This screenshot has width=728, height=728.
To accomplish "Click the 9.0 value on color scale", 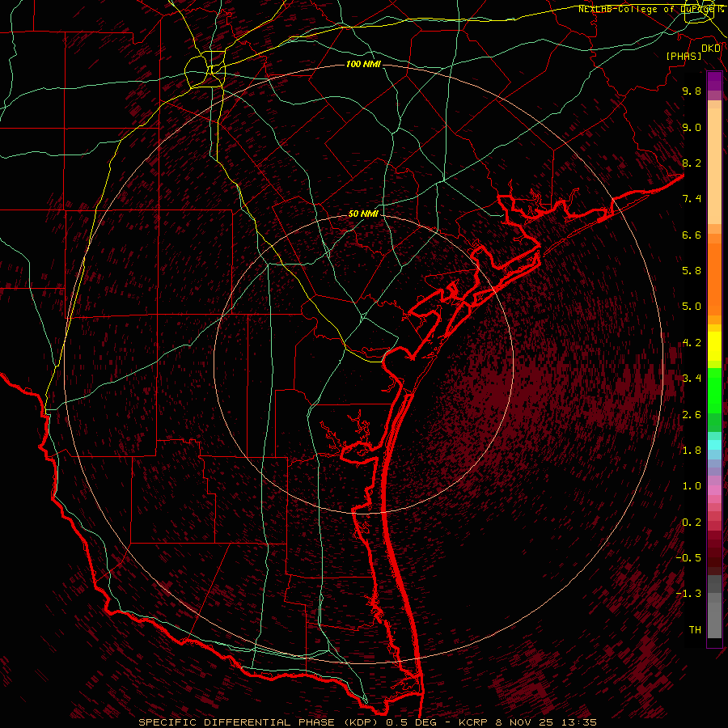I will 692,127.
